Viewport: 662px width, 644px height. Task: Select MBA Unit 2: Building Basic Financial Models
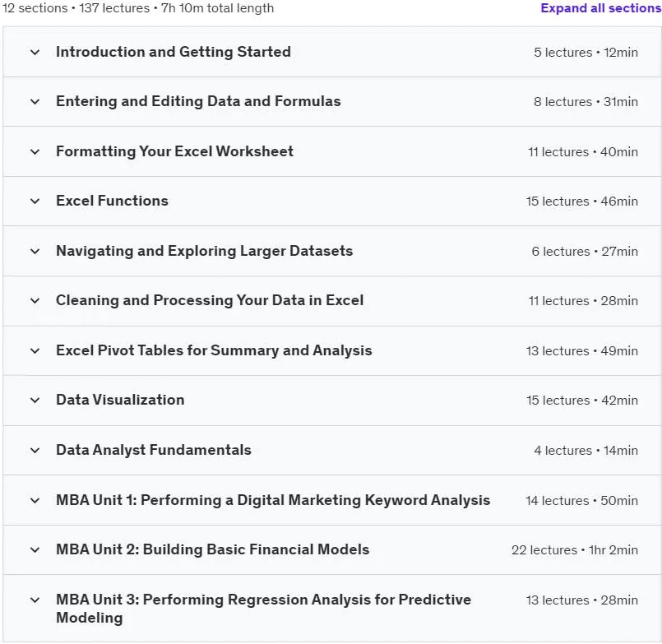tap(212, 549)
